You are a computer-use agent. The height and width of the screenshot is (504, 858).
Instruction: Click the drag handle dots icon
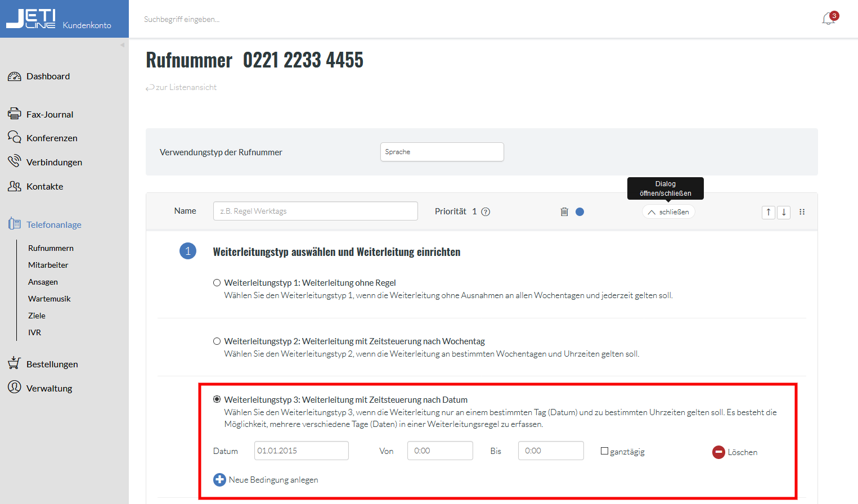pos(802,212)
